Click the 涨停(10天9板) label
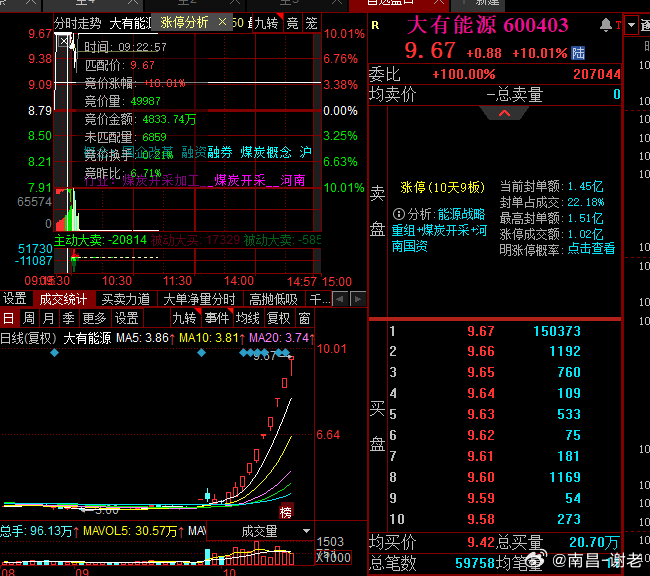This screenshot has height=576, width=650. pos(442,187)
